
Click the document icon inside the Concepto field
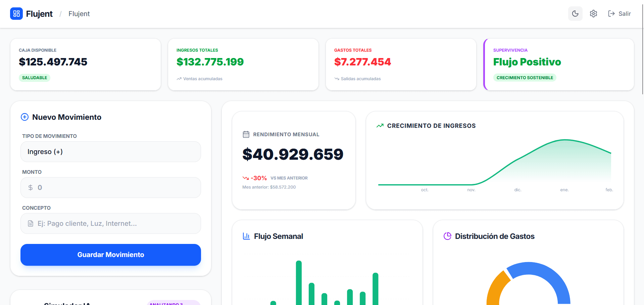click(31, 223)
